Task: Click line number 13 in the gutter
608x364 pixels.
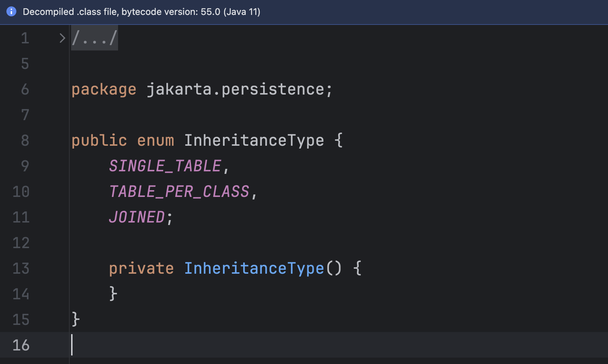Action: pyautogui.click(x=21, y=268)
